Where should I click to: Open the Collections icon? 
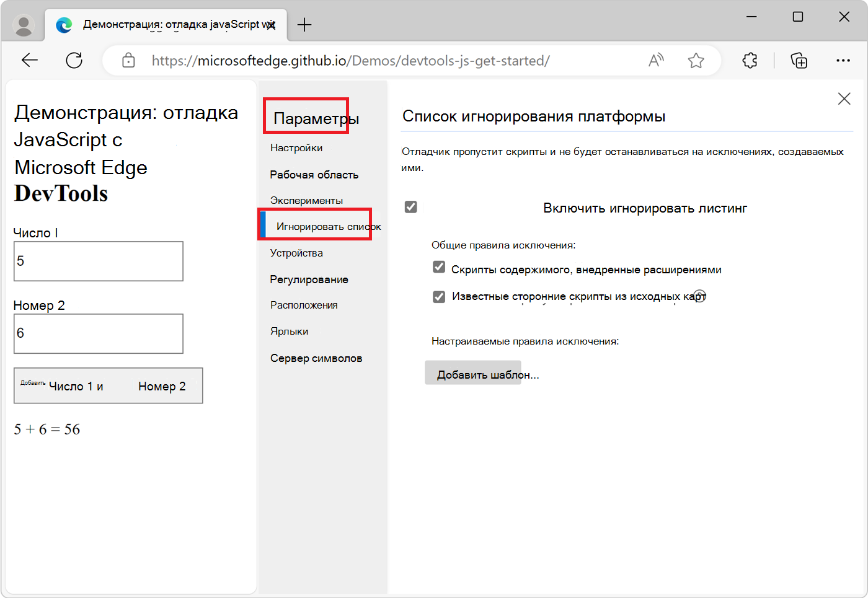pos(799,60)
